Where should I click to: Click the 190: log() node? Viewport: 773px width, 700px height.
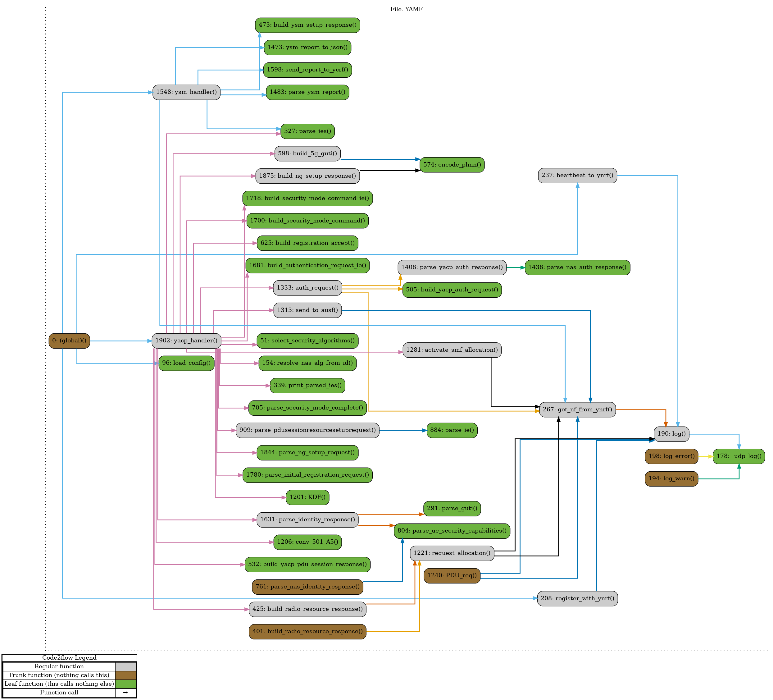pos(671,434)
